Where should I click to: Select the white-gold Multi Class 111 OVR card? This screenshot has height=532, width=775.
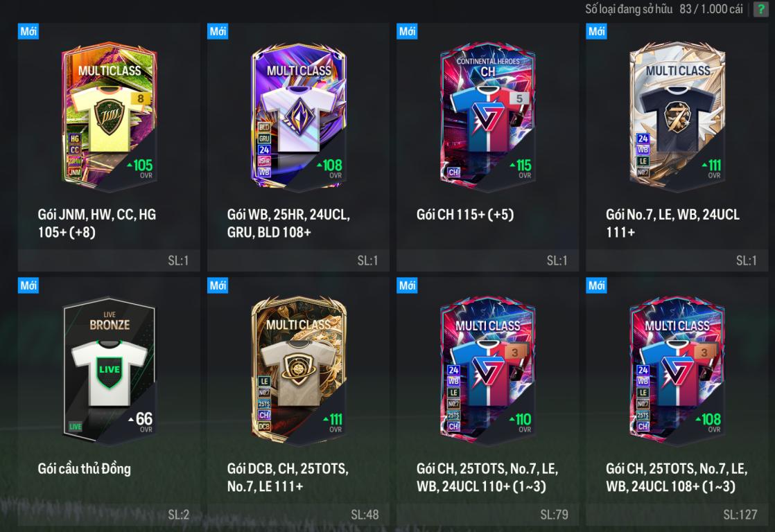click(x=677, y=116)
